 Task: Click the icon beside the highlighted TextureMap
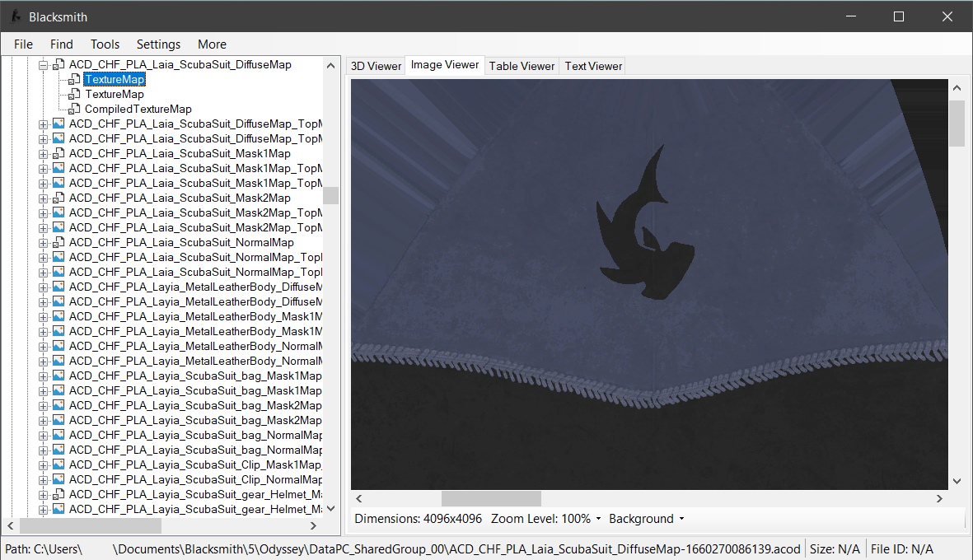(74, 79)
